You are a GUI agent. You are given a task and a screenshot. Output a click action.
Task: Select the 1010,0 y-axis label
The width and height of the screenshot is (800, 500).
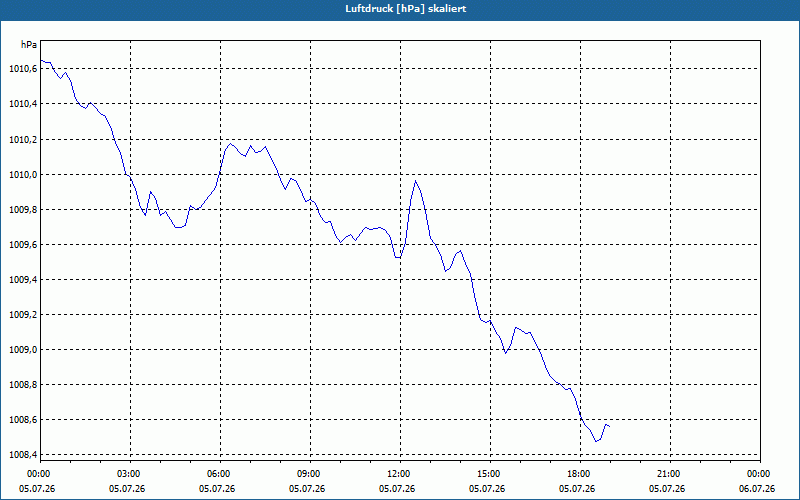[x=23, y=174]
